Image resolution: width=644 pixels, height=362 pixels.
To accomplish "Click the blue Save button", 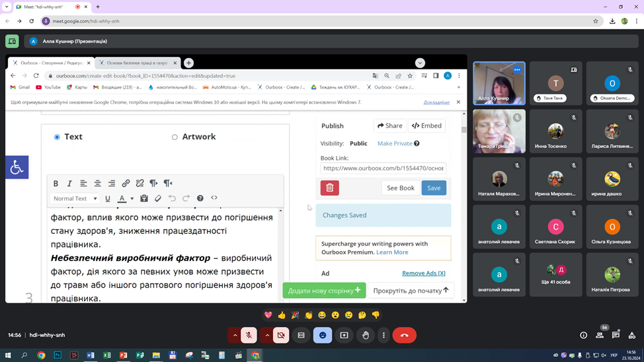I will (x=434, y=188).
